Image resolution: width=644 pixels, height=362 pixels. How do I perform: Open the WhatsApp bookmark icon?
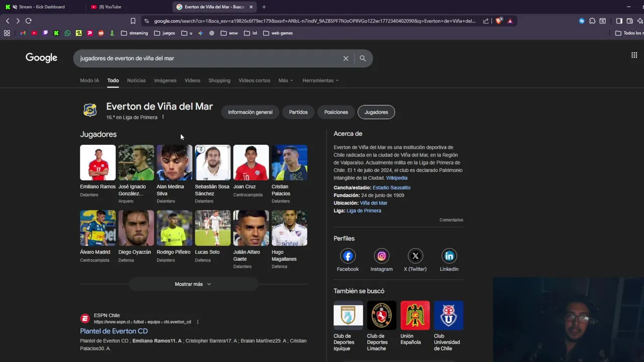(x=67, y=33)
